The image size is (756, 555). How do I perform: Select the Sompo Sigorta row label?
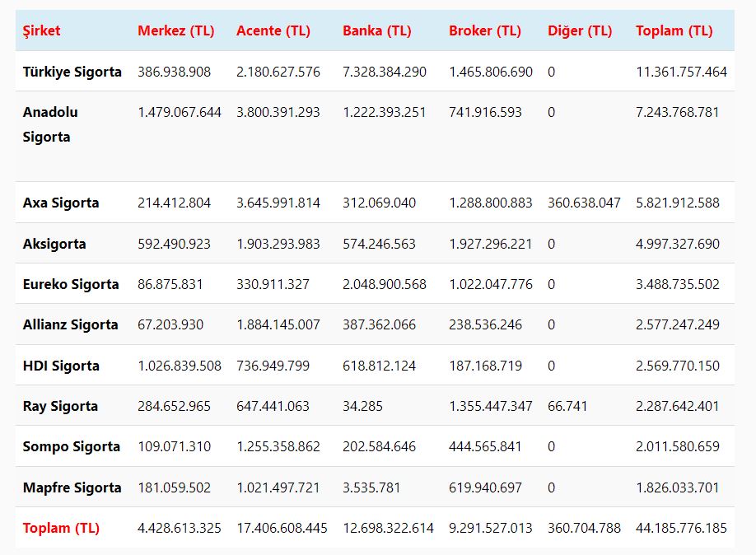72,446
